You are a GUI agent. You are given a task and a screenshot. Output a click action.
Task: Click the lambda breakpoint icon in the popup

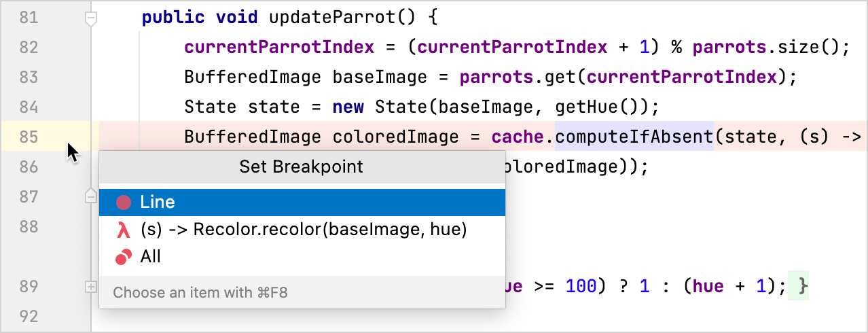(x=123, y=230)
